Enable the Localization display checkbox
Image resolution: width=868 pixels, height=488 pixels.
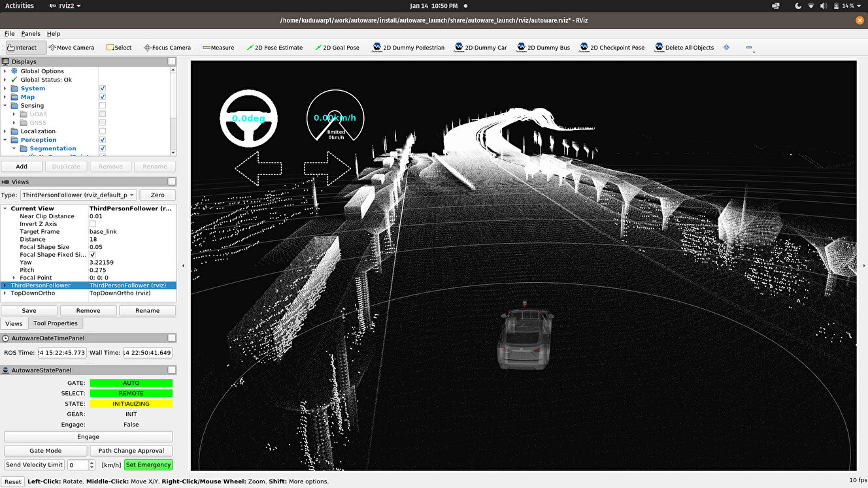[102, 131]
